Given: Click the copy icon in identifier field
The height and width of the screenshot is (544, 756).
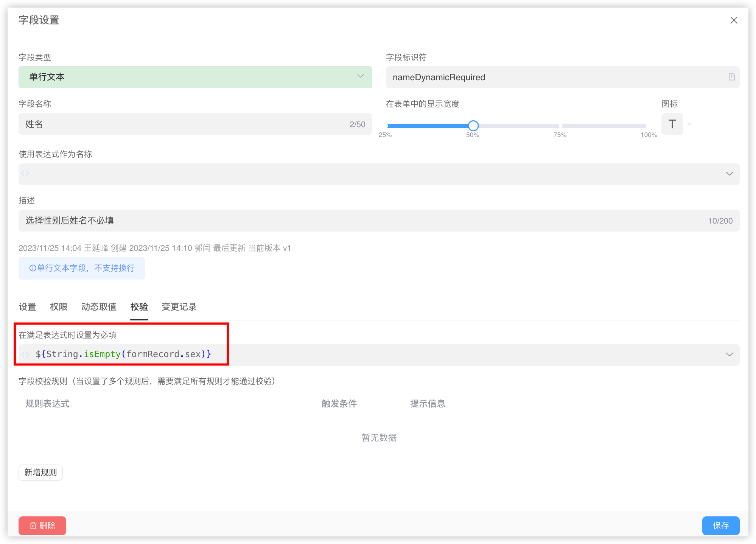Looking at the screenshot, I should coord(731,77).
